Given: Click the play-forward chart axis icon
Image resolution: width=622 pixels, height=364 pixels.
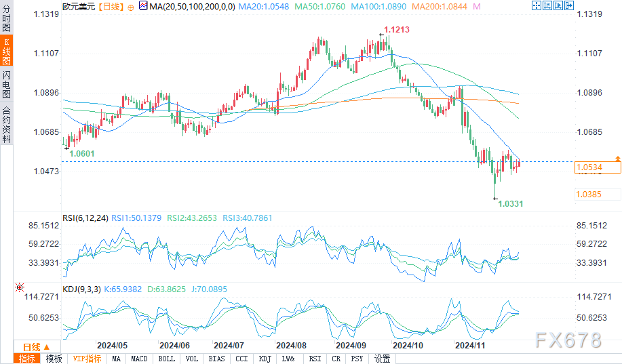Looking at the screenshot, I should coord(558,5).
